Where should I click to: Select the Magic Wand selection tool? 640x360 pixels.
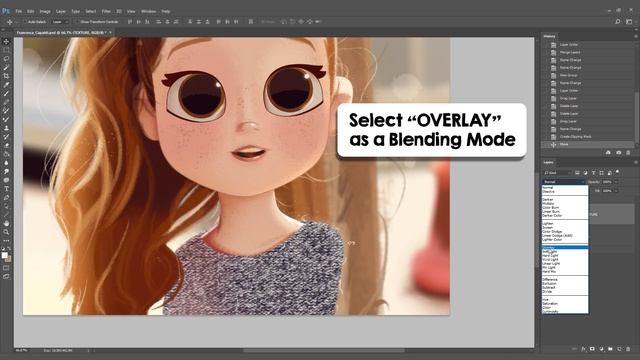(x=6, y=67)
